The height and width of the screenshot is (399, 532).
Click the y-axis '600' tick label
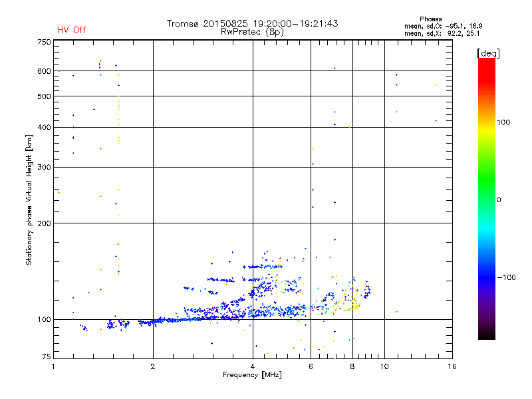pyautogui.click(x=45, y=71)
